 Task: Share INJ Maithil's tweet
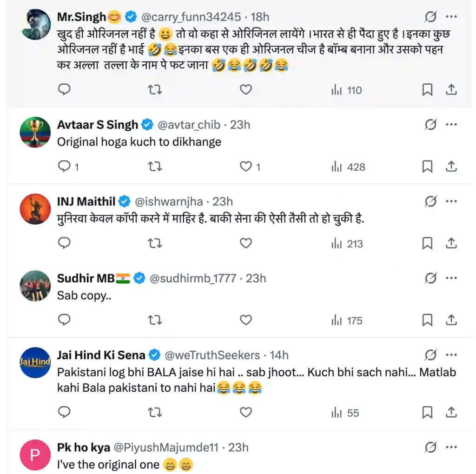[451, 243]
